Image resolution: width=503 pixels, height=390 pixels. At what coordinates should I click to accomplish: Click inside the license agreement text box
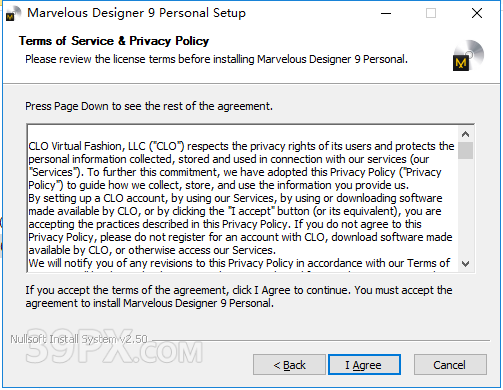pos(243,198)
